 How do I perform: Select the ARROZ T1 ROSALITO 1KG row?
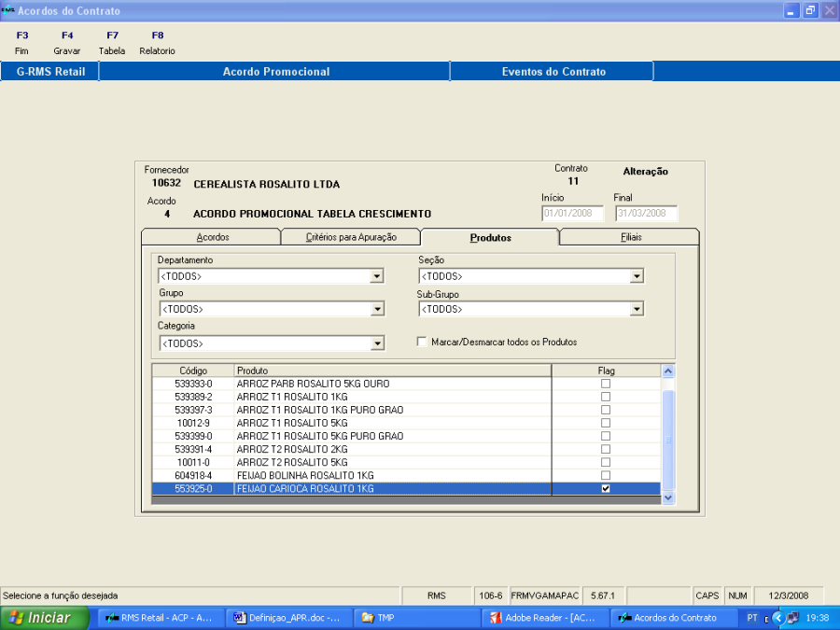click(x=406, y=397)
